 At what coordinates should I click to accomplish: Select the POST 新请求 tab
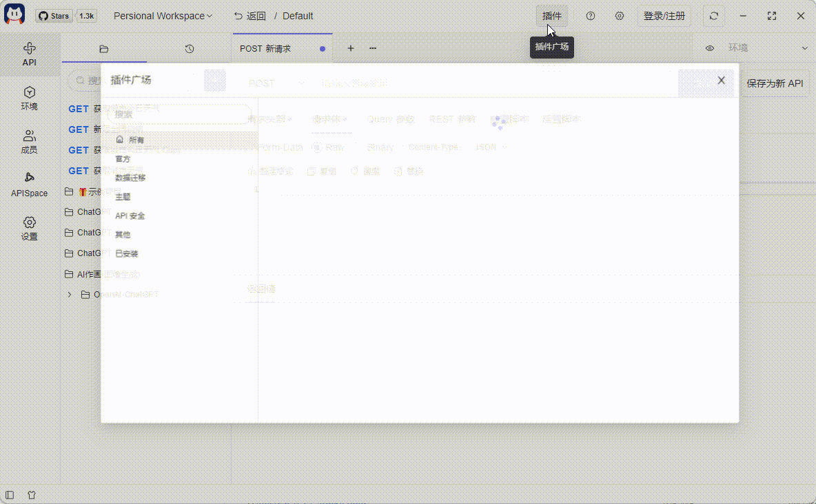pyautogui.click(x=283, y=48)
